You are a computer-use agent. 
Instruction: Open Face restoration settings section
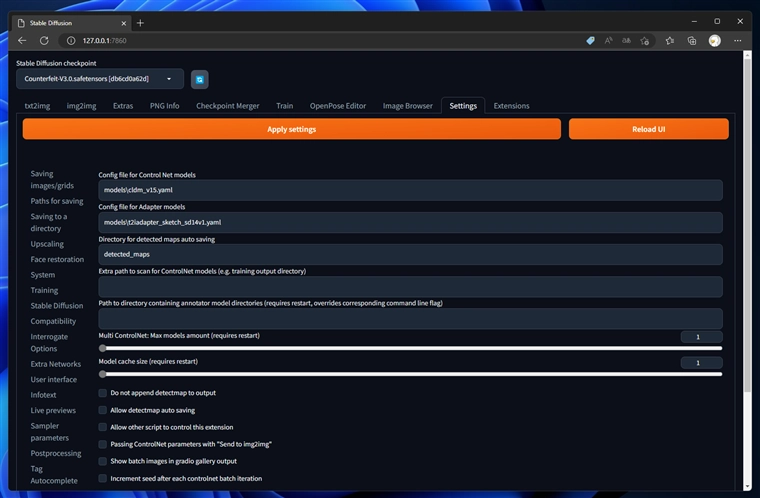coord(57,259)
